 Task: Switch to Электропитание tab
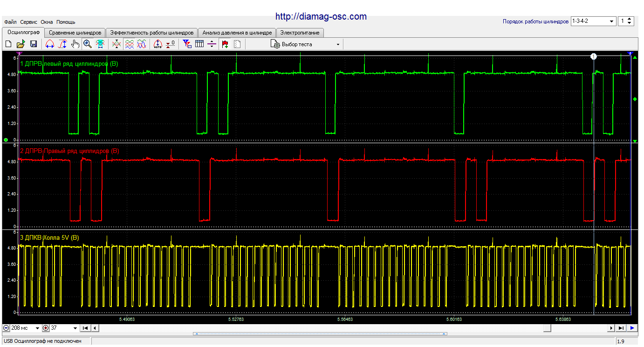tap(300, 33)
